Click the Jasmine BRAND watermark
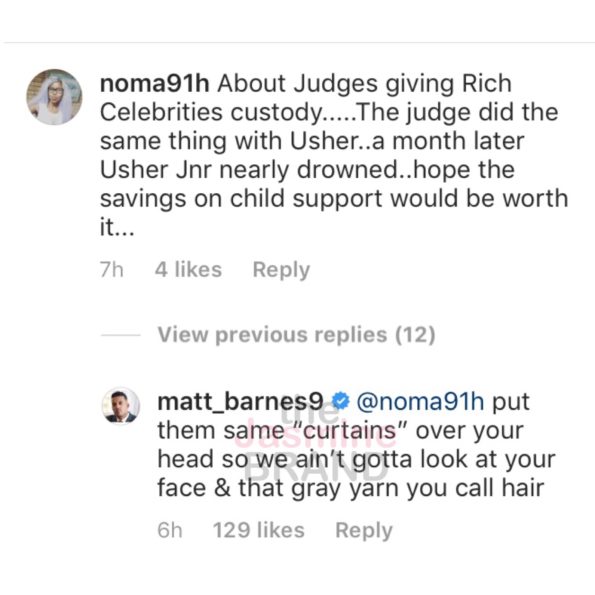Image resolution: width=595 pixels, height=595 pixels. click(x=316, y=440)
